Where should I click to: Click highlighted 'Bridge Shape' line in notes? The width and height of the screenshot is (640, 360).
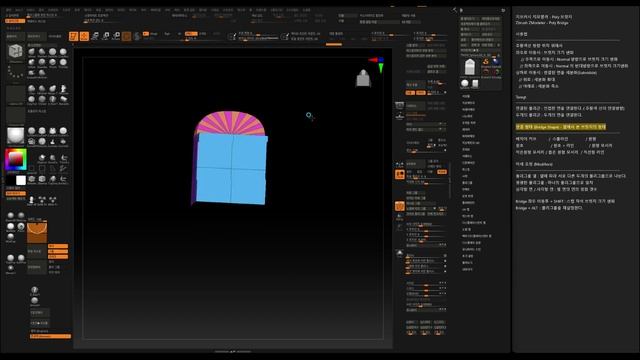click(x=560, y=127)
